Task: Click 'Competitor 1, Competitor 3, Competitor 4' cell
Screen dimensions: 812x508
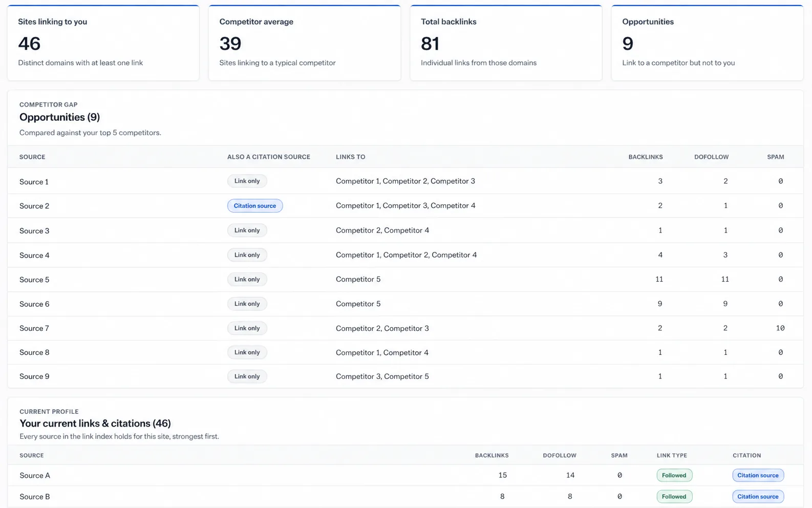Action: 405,205
